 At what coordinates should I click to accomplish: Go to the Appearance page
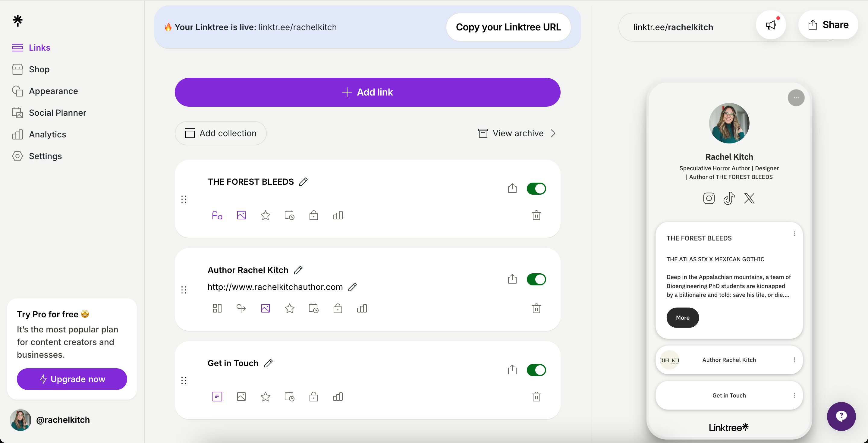[45, 91]
